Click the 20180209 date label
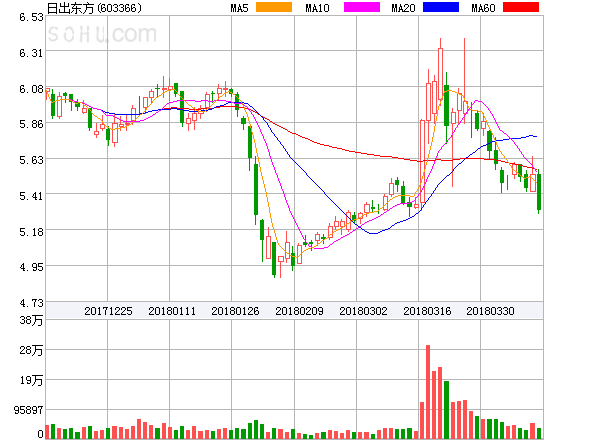This screenshot has height=440, width=600. click(299, 311)
